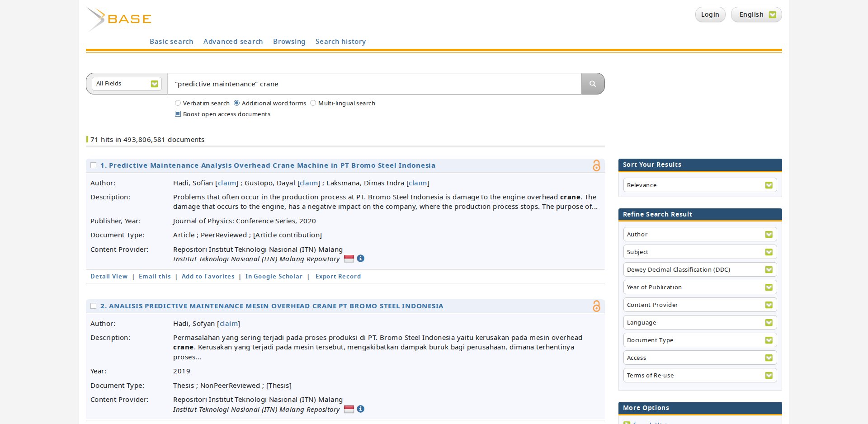Click open access icon for result 1
The height and width of the screenshot is (424, 868).
[596, 165]
